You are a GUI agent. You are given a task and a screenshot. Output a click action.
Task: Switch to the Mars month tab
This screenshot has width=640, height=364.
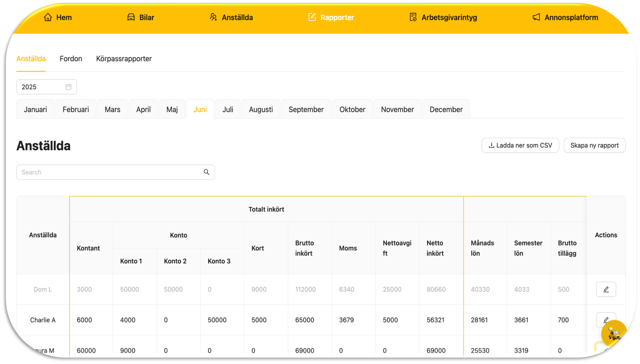pos(112,110)
